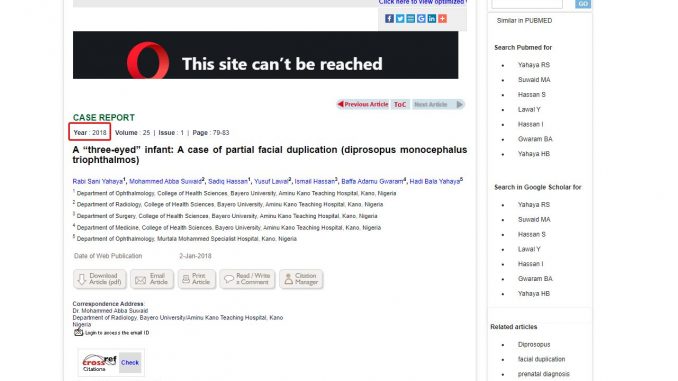Share article via LinkedIn icon
678x381 pixels.
[432, 19]
